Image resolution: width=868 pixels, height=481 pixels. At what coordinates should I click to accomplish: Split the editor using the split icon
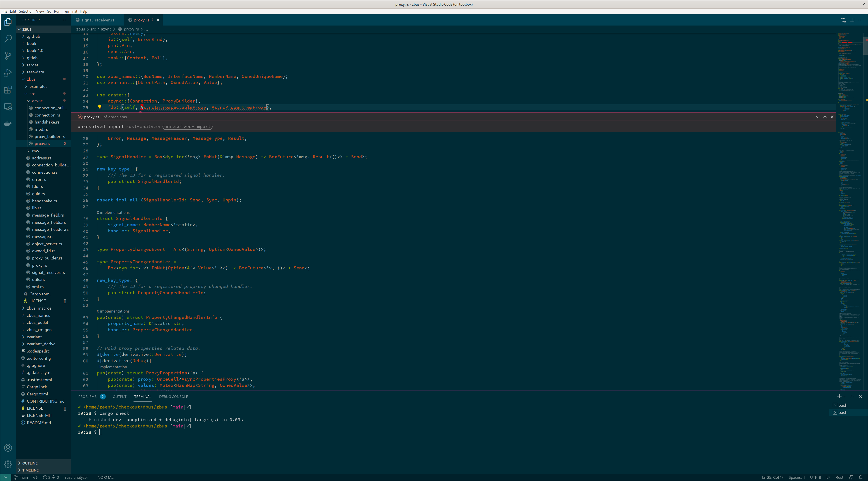click(852, 20)
